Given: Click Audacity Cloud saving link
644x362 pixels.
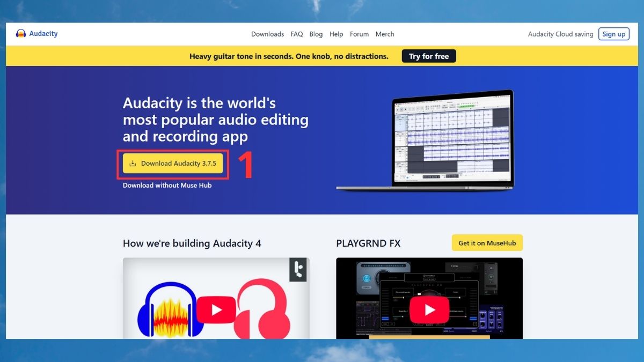Looking at the screenshot, I should 561,34.
